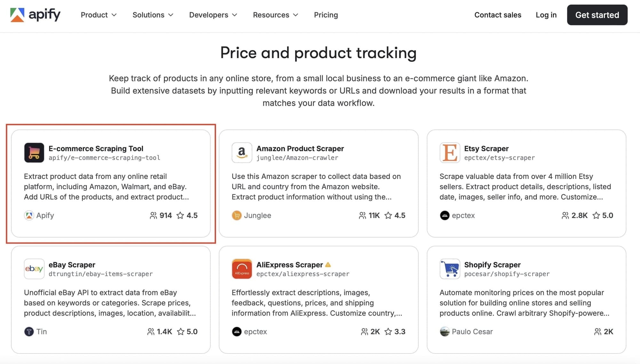The height and width of the screenshot is (364, 640).
Task: Click Contact sales in header
Action: (498, 15)
